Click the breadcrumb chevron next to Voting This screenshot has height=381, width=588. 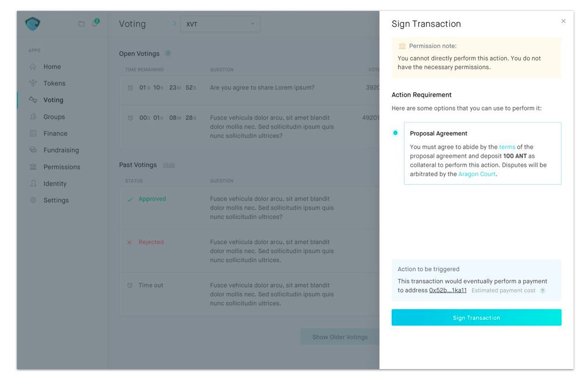[x=175, y=23]
